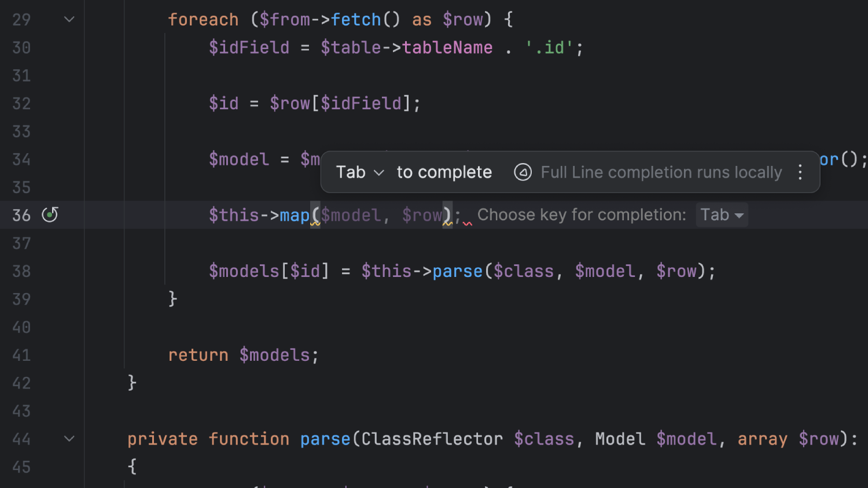
Task: Click the parse call on line 38
Action: click(x=457, y=271)
